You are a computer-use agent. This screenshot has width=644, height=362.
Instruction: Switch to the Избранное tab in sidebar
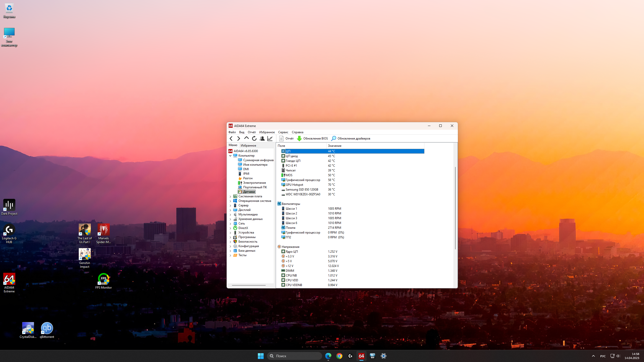(248, 145)
